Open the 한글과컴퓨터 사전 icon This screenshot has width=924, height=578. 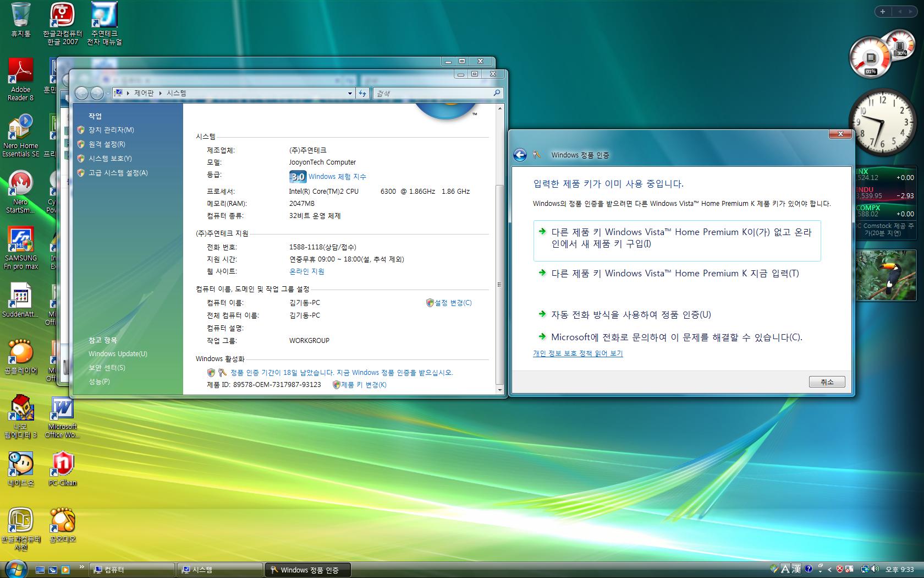(20, 529)
